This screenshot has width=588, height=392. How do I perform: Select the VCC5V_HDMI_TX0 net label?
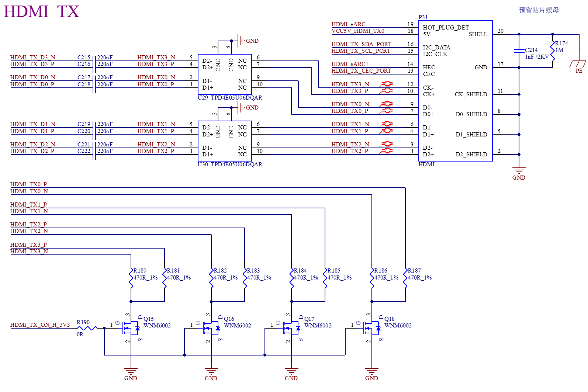(358, 31)
